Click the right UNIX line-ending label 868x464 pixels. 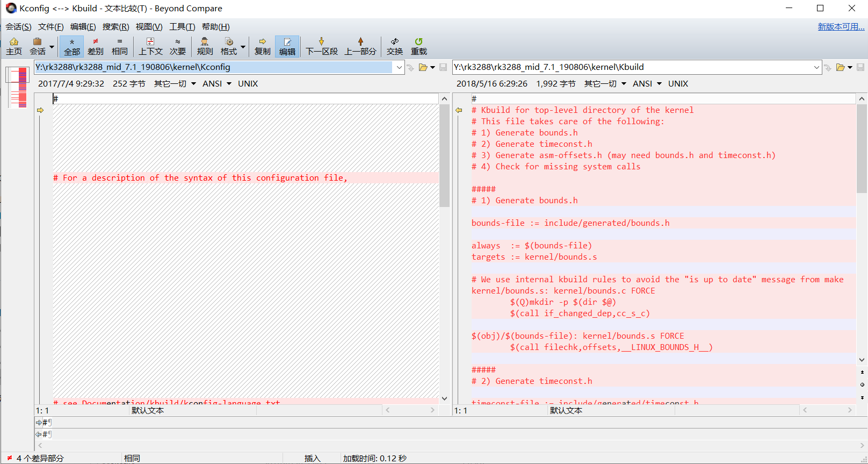[x=678, y=84]
